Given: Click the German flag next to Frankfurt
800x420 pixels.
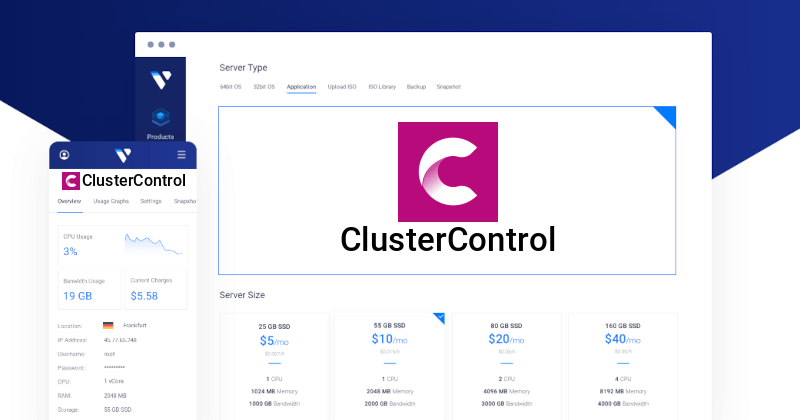Looking at the screenshot, I should (107, 325).
